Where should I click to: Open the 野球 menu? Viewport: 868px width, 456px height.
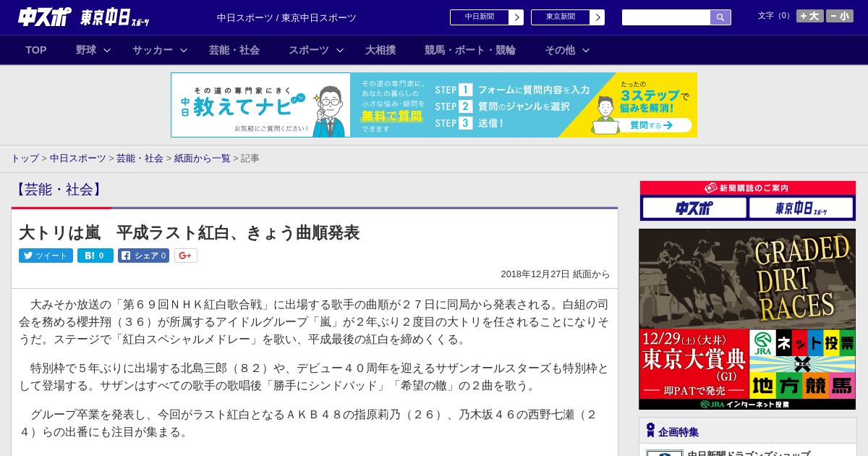pyautogui.click(x=86, y=50)
